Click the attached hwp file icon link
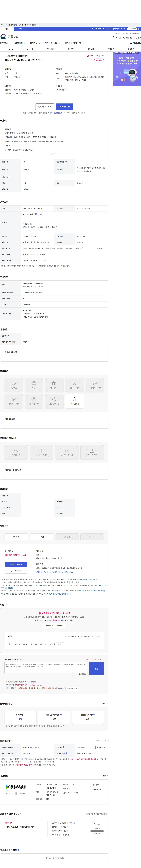141x868 pixels. point(37,572)
